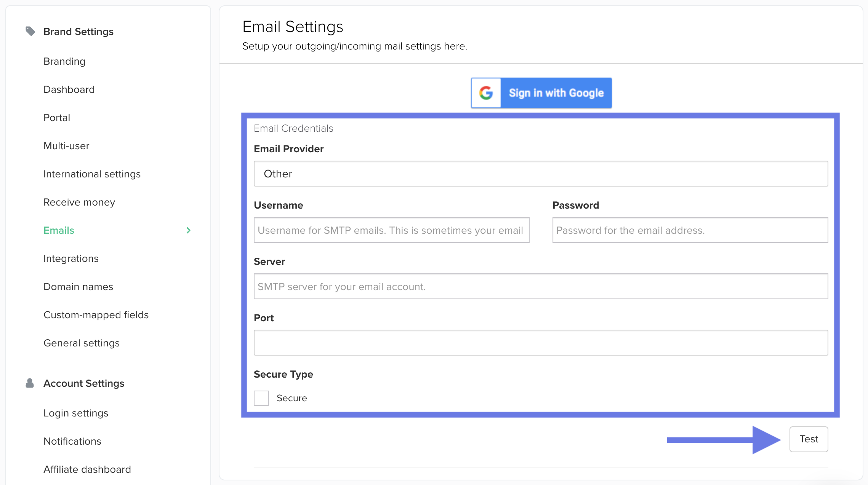Click into the Password field
868x485 pixels.
690,230
